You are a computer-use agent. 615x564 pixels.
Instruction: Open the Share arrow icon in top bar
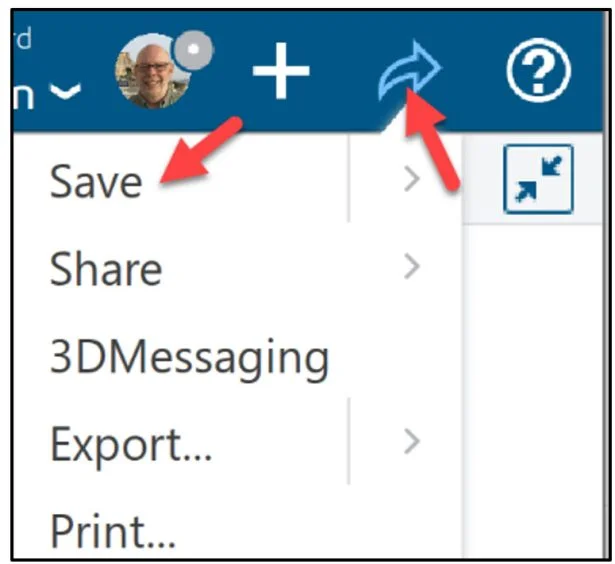click(410, 71)
